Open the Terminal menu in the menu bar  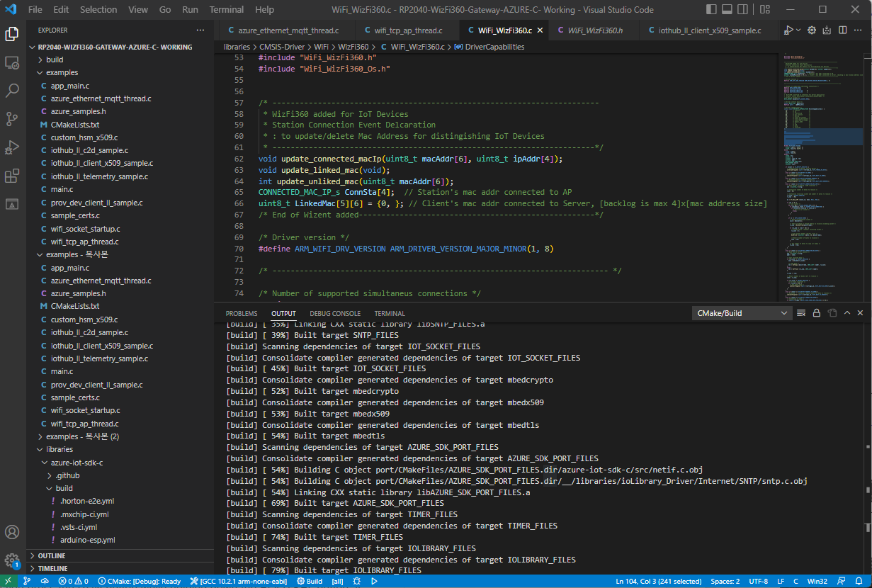coord(227,10)
